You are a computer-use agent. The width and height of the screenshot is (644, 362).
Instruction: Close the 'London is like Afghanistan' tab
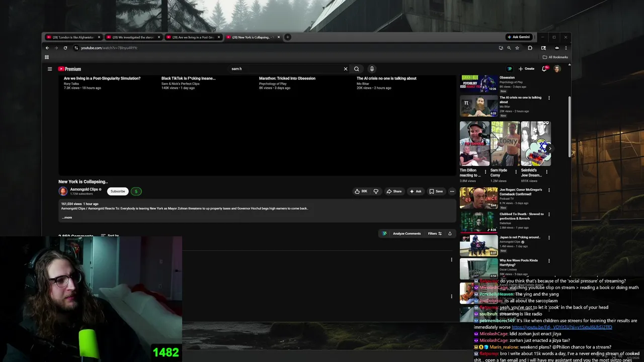click(99, 37)
